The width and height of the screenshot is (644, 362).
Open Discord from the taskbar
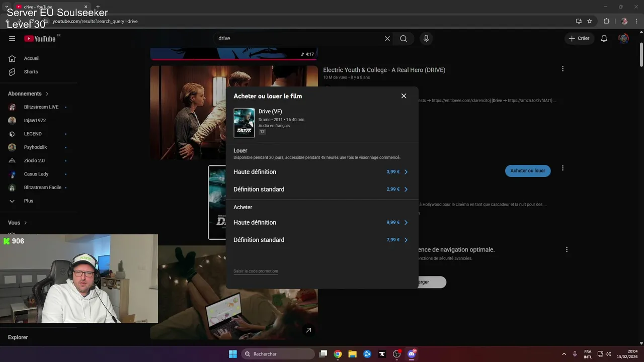pos(412,354)
